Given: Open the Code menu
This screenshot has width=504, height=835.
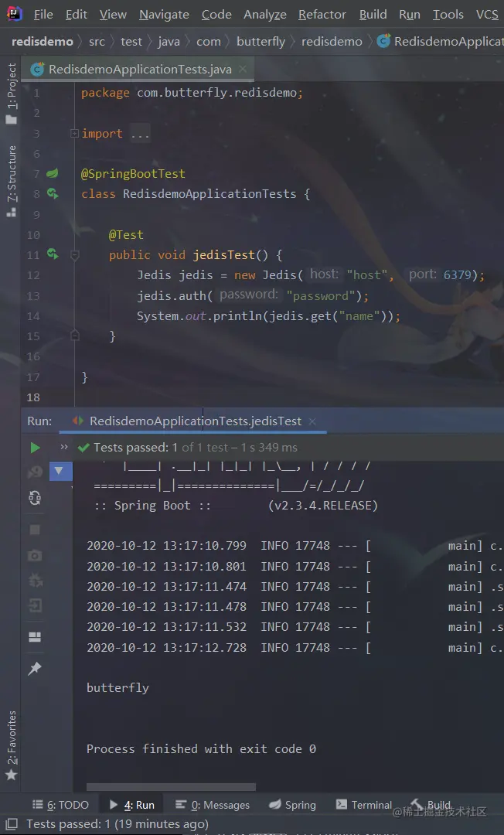Looking at the screenshot, I should point(216,15).
